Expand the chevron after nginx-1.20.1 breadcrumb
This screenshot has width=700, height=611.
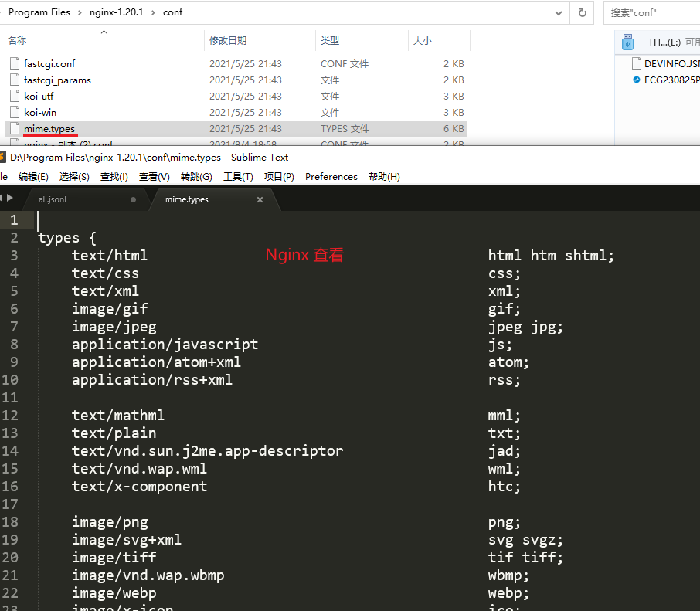[153, 12]
